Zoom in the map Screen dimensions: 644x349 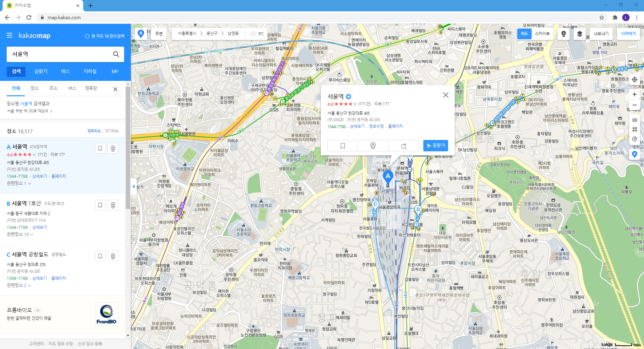pyautogui.click(x=634, y=94)
